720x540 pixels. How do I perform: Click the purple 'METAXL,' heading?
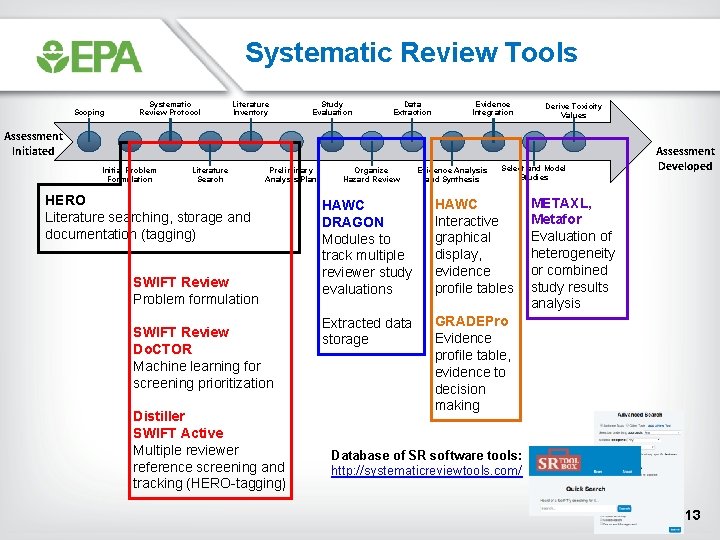point(561,203)
